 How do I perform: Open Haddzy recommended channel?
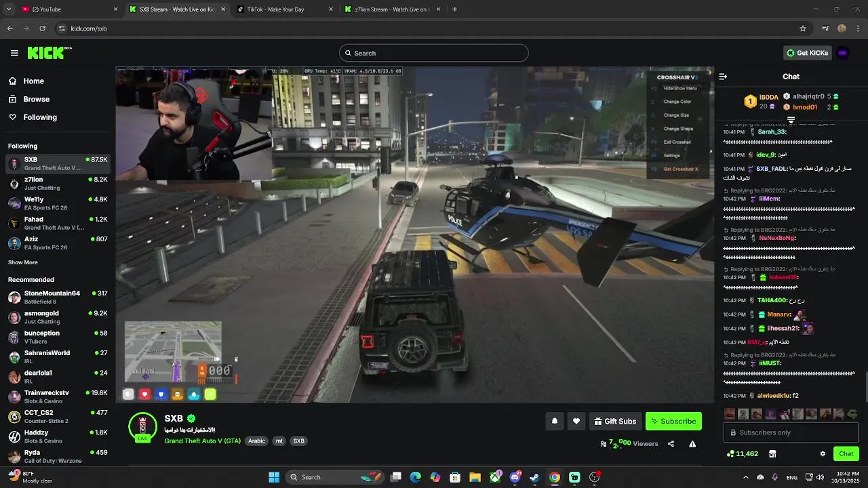click(x=58, y=436)
